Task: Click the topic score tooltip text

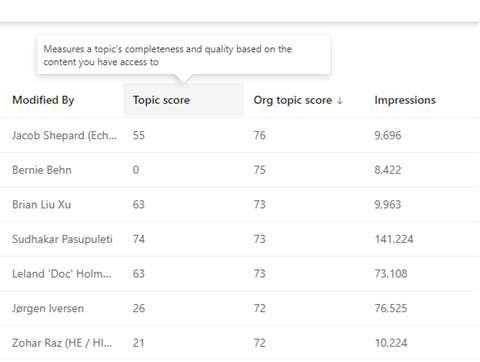Action: pos(167,55)
